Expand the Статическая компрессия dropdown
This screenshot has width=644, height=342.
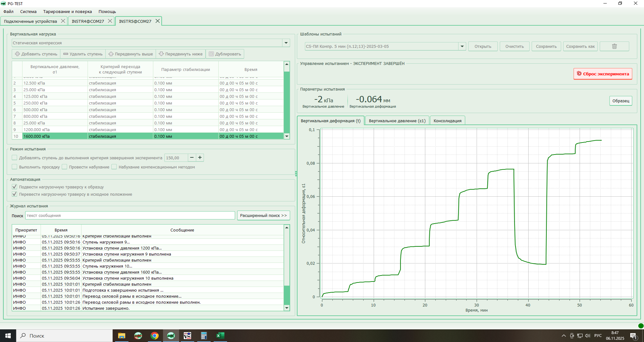pos(286,43)
